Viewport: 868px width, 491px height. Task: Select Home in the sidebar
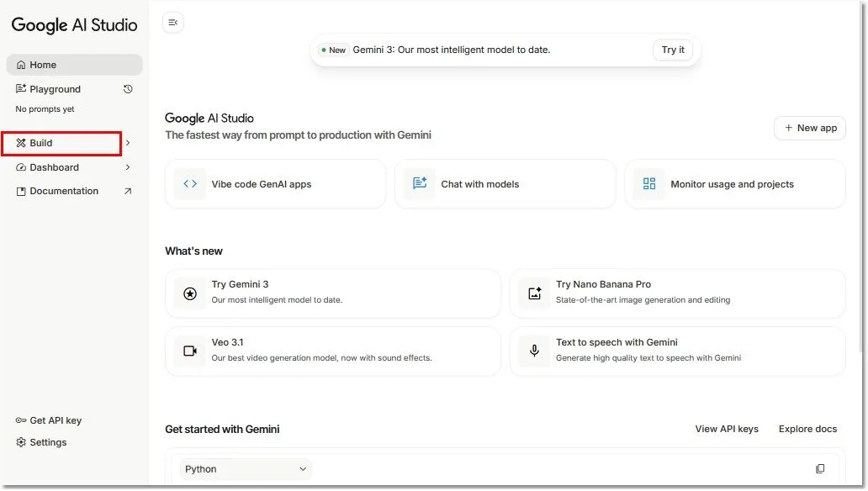tap(74, 65)
